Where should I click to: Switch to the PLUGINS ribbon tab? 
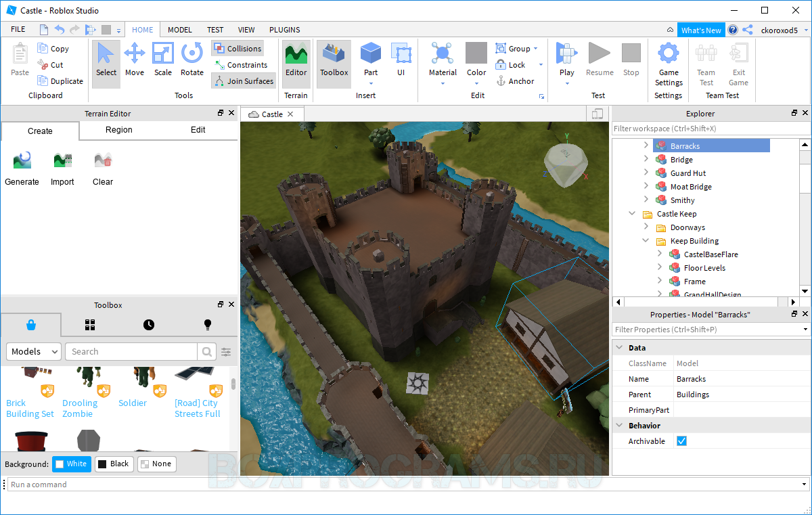click(x=284, y=30)
